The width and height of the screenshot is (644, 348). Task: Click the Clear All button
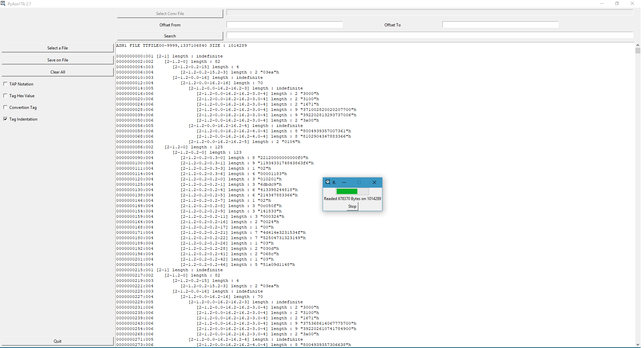click(x=58, y=72)
